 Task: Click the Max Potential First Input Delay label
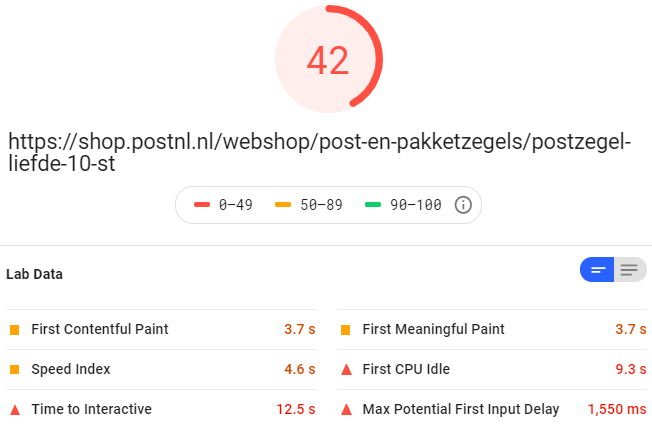click(x=461, y=409)
